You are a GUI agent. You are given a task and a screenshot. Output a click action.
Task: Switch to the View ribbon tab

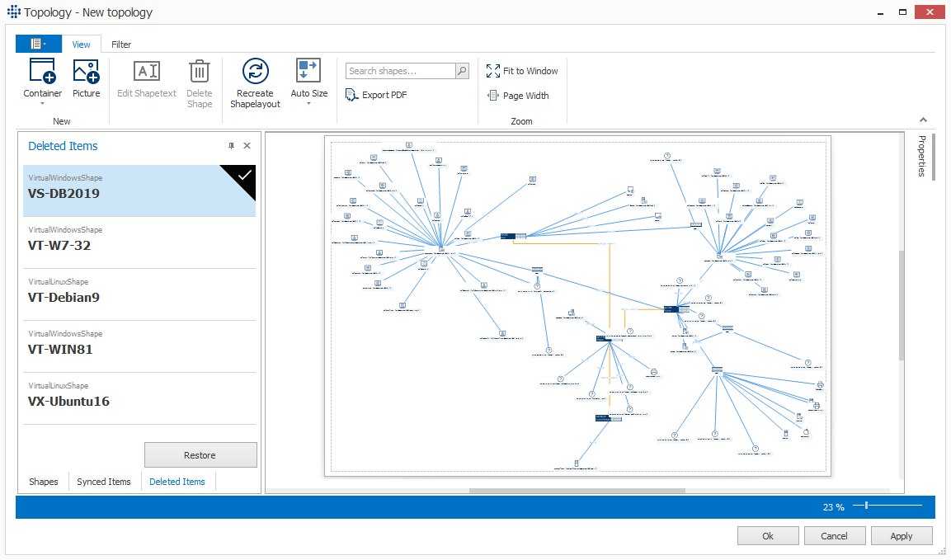click(x=81, y=45)
